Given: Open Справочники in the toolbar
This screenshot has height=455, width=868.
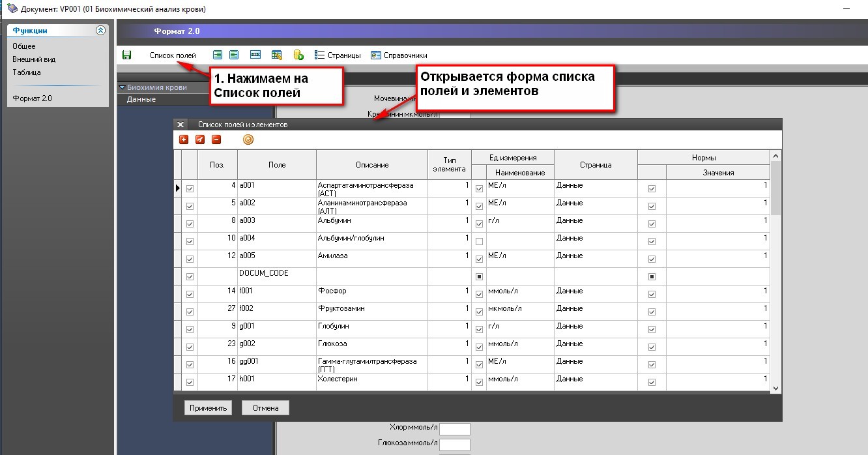Looking at the screenshot, I should pos(399,55).
